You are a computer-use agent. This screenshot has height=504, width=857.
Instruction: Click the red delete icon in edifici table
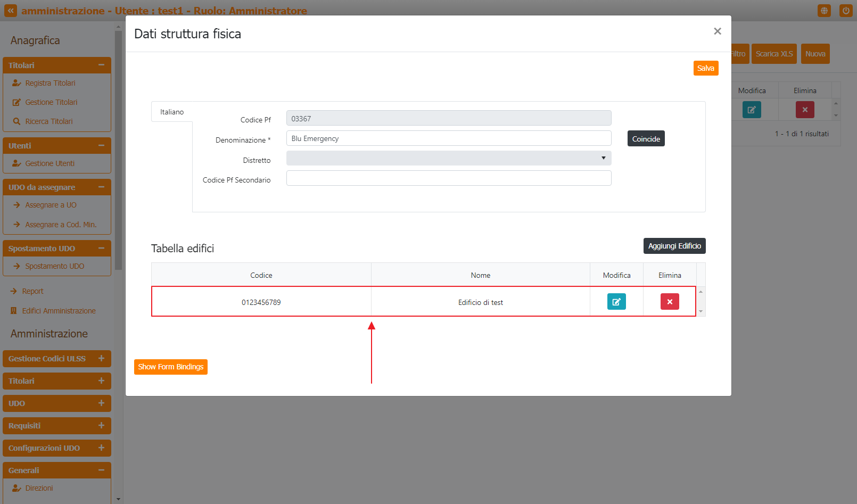point(670,302)
